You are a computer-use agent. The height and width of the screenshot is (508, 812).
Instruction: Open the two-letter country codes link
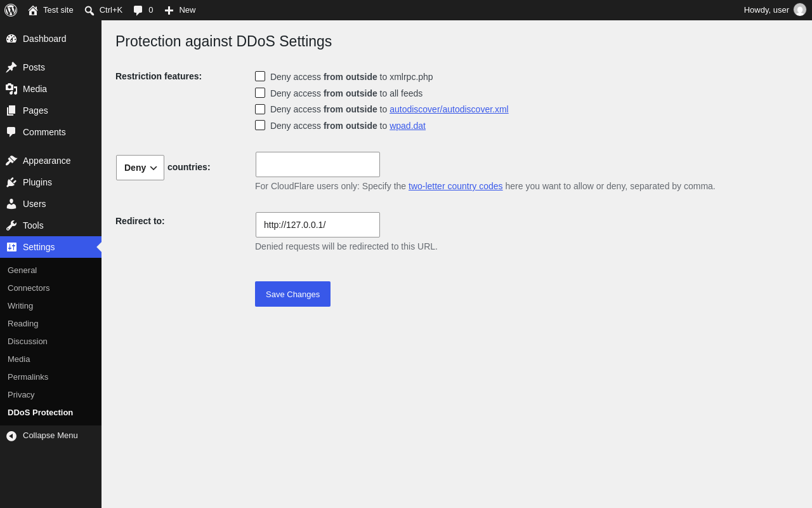[455, 186]
